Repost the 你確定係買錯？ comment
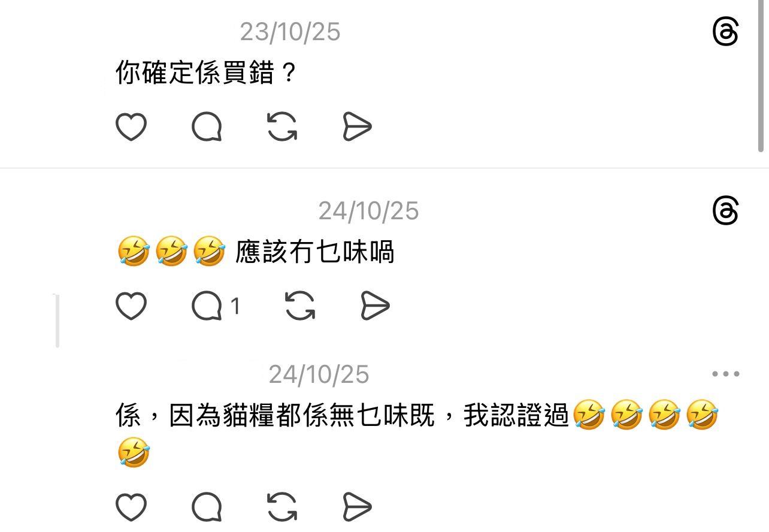The width and height of the screenshot is (769, 532). click(282, 126)
